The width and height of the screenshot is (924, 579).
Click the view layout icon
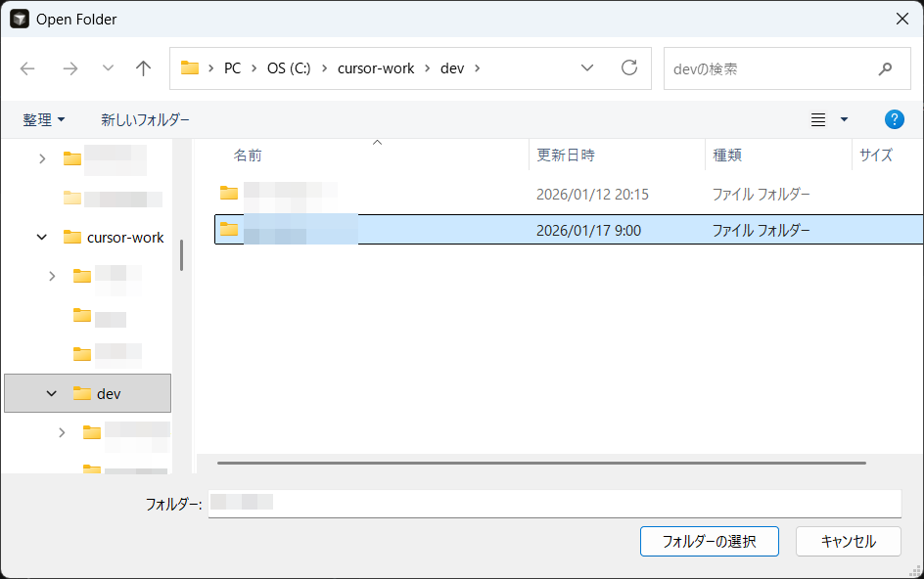pos(818,119)
